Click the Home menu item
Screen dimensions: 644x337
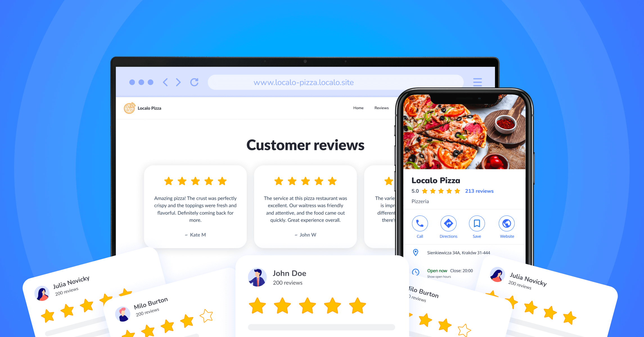click(x=358, y=108)
